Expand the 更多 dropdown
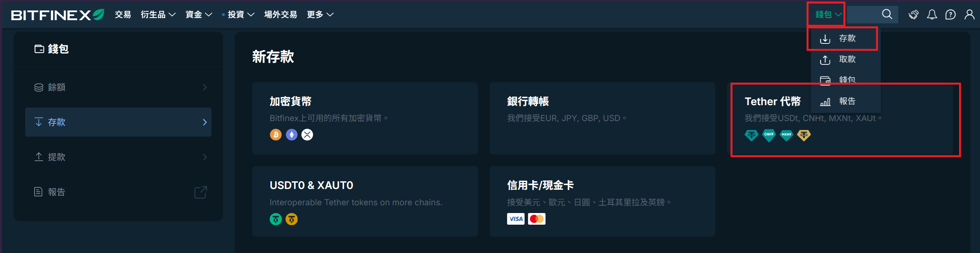The height and width of the screenshot is (253, 980). click(x=320, y=15)
